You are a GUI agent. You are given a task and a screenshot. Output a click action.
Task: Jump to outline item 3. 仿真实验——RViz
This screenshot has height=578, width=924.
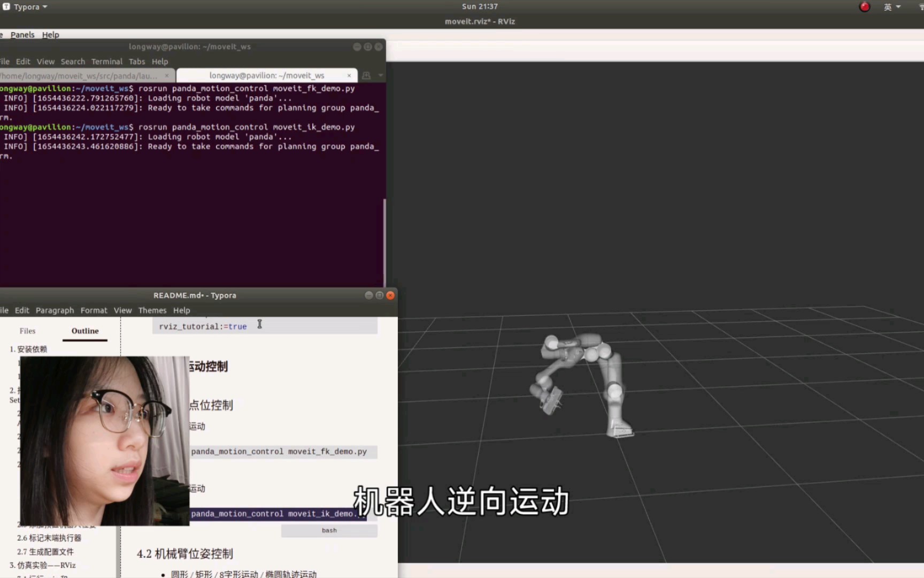click(x=43, y=565)
